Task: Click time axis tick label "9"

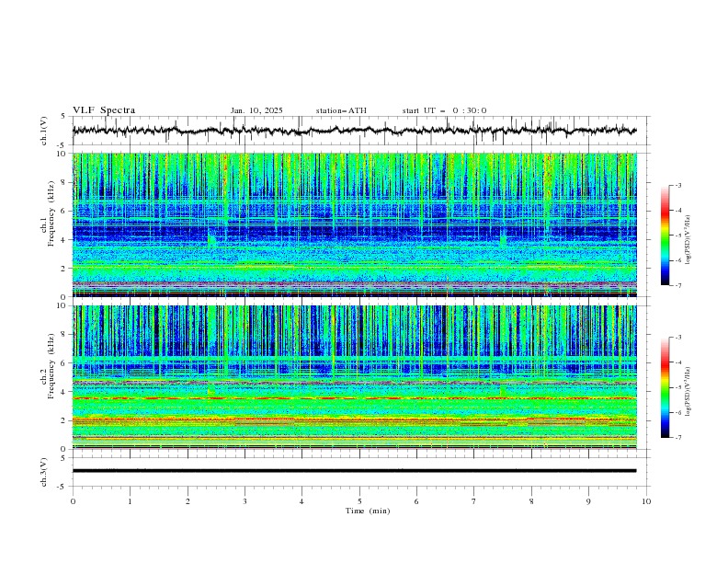Action: 588,501
